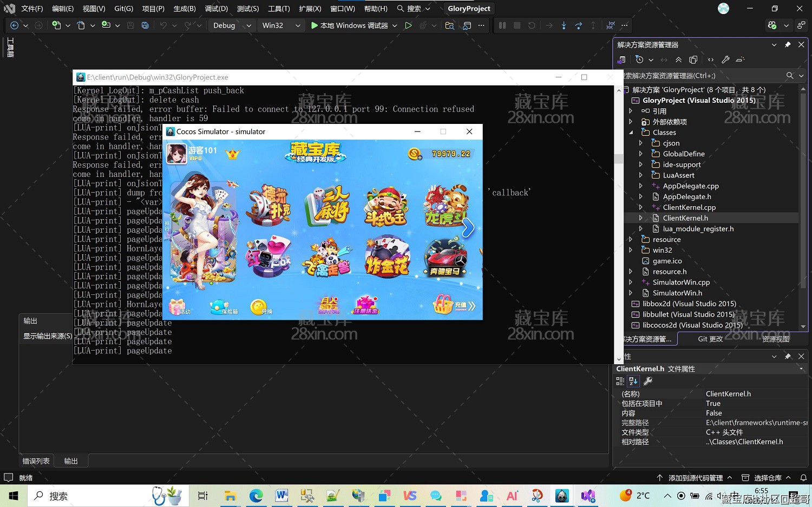Click the gold coin add icon in simulator
The width and height of the screenshot is (812, 507).
coord(415,154)
